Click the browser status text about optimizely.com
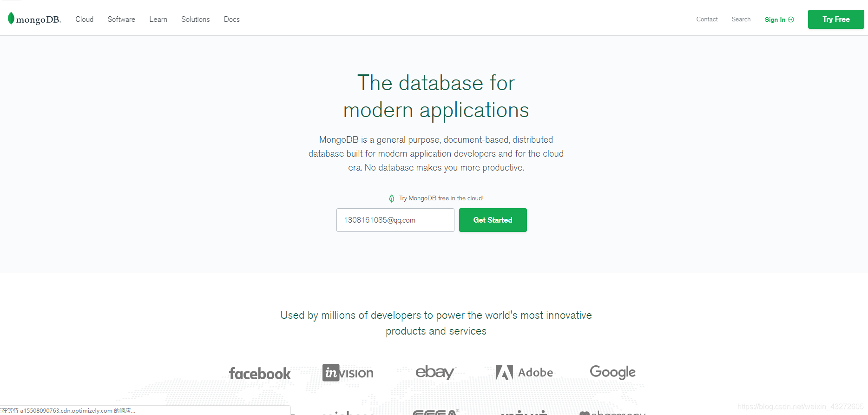This screenshot has width=868, height=415. [68, 411]
